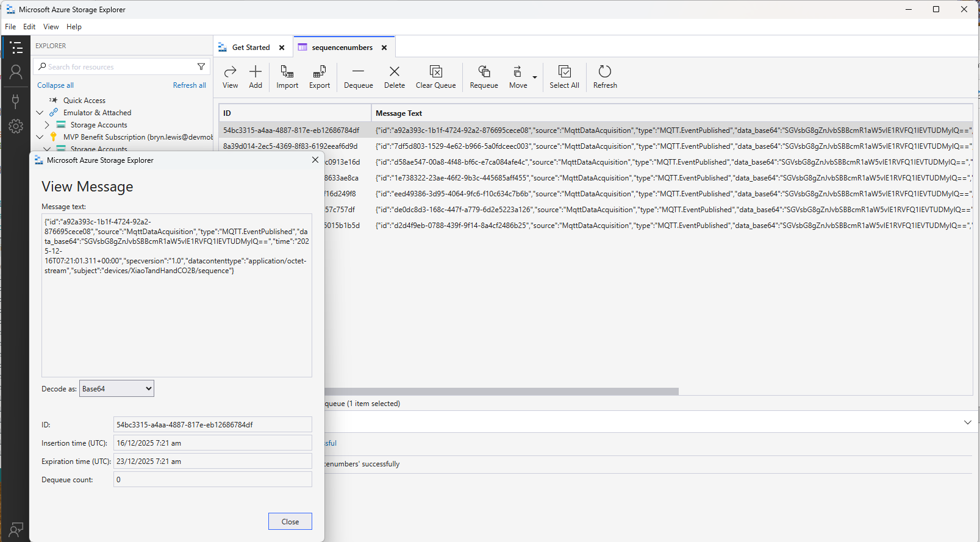Click the Clear Queue icon

(435, 72)
